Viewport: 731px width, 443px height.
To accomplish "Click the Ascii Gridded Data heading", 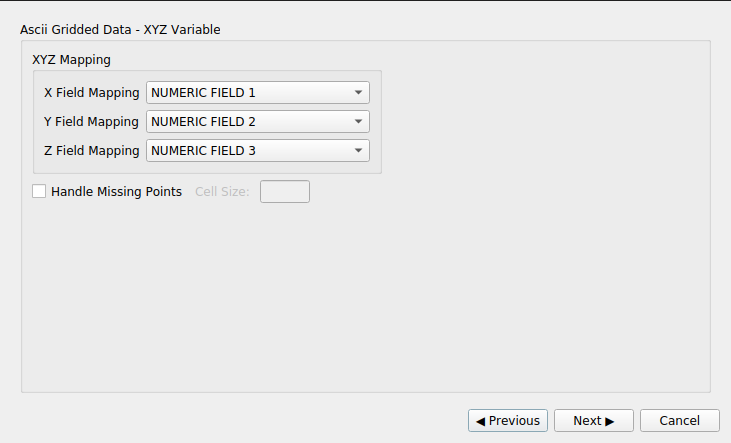I will coord(120,30).
